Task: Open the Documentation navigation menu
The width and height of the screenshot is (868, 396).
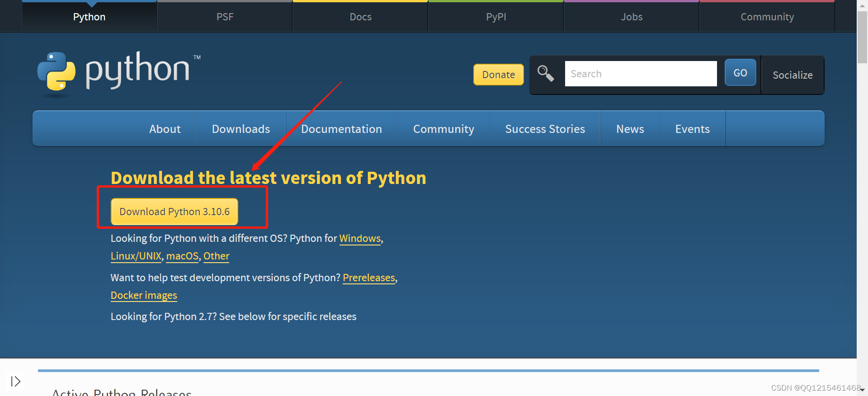Action: pos(342,129)
